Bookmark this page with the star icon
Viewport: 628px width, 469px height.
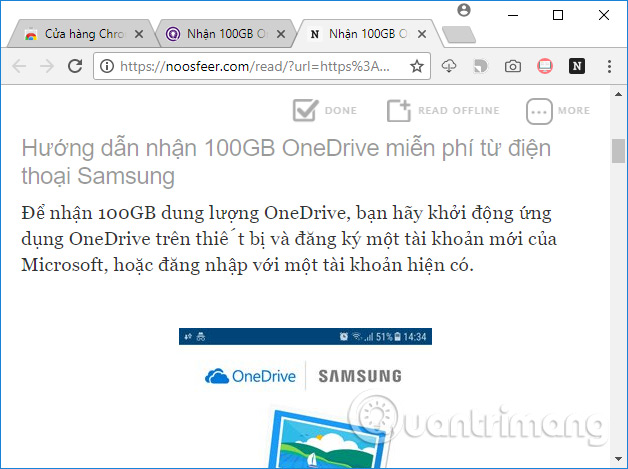(x=417, y=66)
